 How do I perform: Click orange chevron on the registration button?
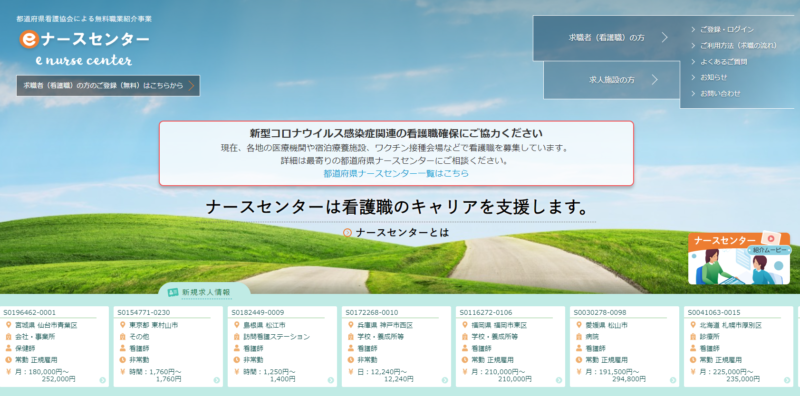pos(191,86)
